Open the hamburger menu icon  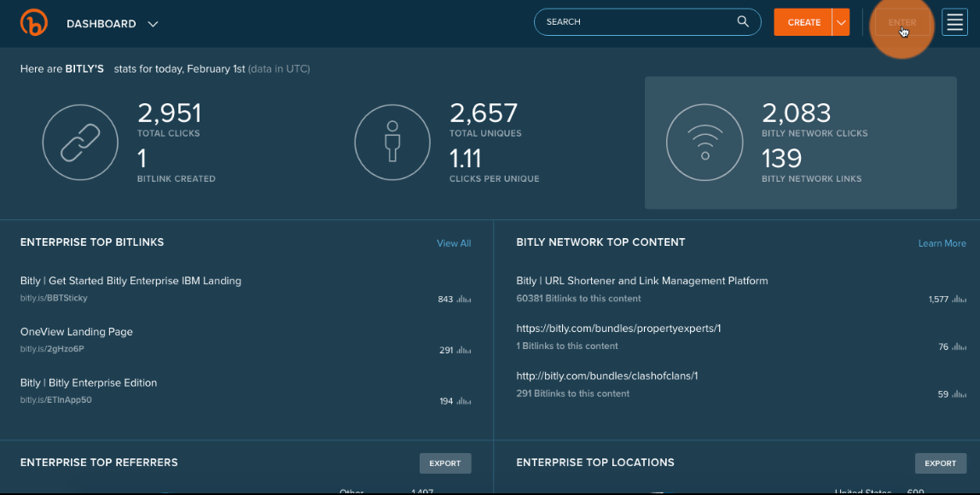954,22
